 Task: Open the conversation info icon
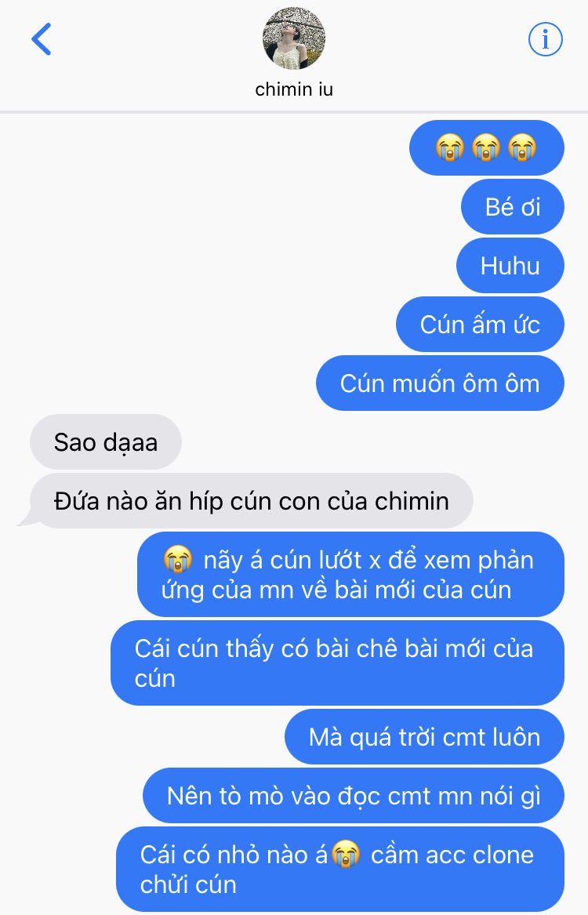point(546,39)
